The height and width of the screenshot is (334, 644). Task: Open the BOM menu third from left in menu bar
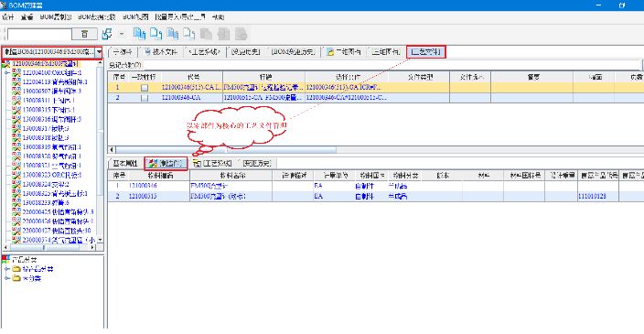(56, 17)
